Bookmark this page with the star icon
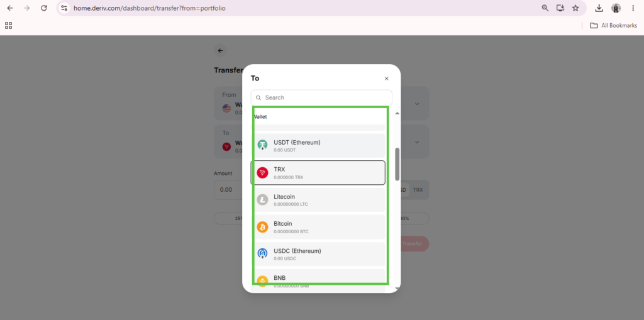Image resolution: width=644 pixels, height=320 pixels. coord(575,8)
